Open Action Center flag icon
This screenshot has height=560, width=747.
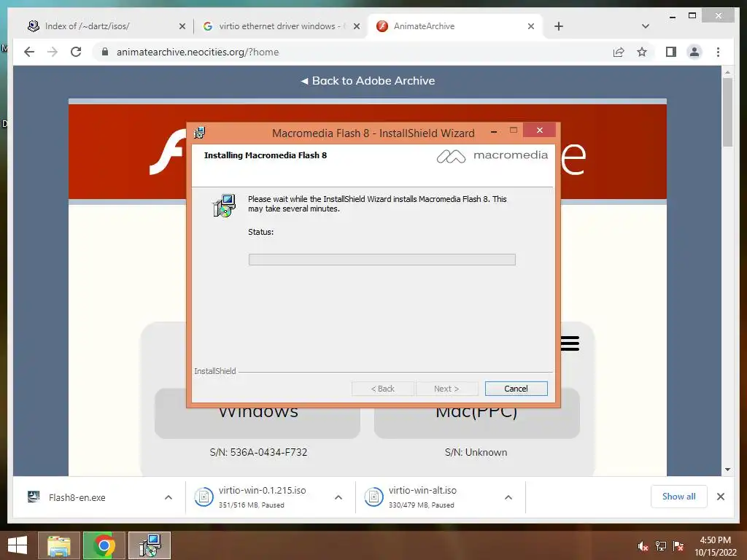pos(678,546)
